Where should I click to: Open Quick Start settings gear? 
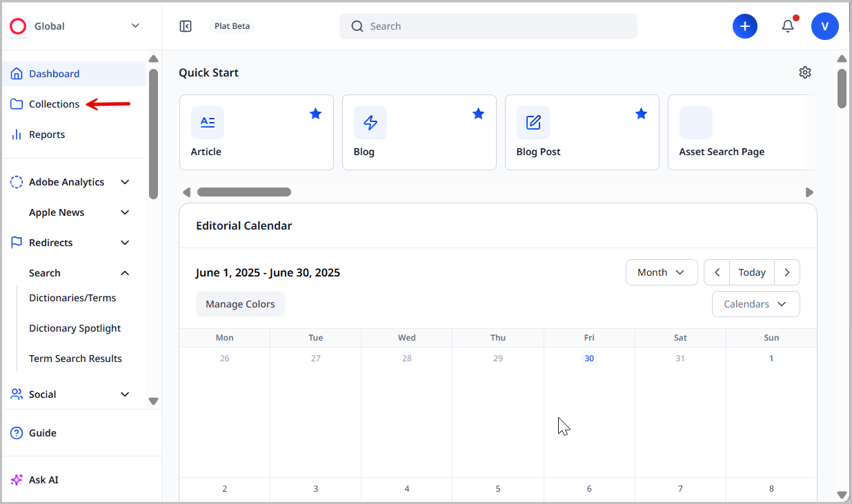pyautogui.click(x=804, y=72)
